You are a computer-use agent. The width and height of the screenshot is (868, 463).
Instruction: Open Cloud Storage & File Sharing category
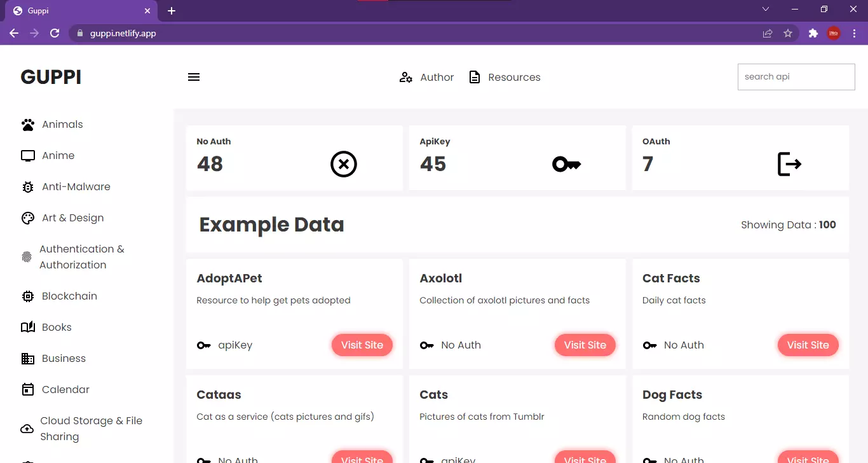click(x=92, y=429)
